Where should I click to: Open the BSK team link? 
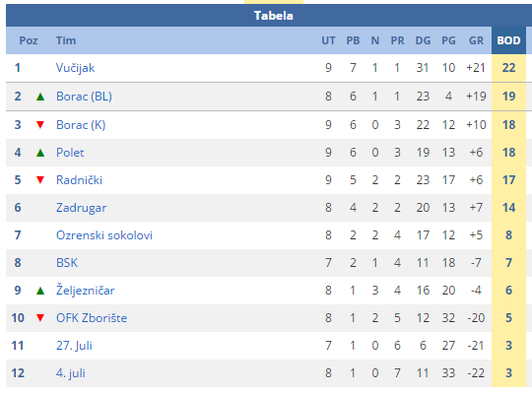tap(67, 263)
